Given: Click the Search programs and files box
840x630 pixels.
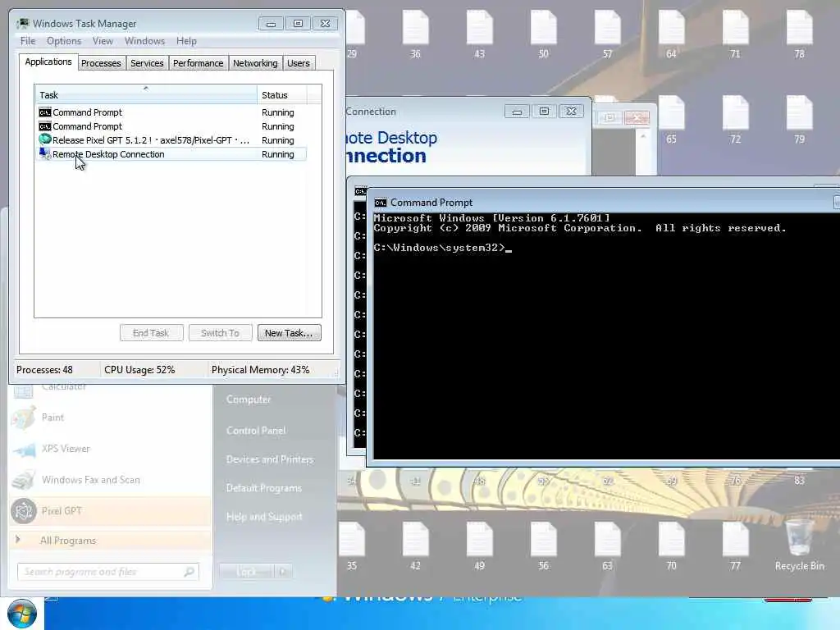Looking at the screenshot, I should [x=108, y=572].
